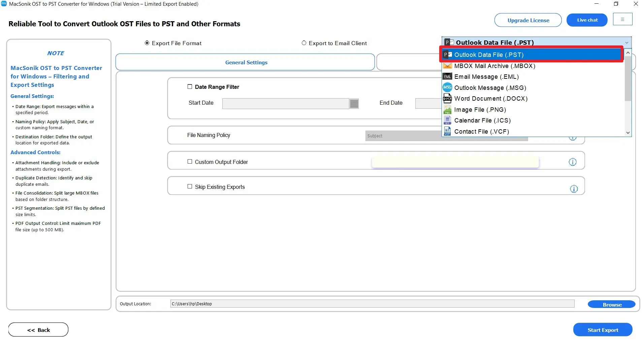Click info icon for Skip Existing Exports
Viewport: 644px width, 344px height.
(x=574, y=189)
